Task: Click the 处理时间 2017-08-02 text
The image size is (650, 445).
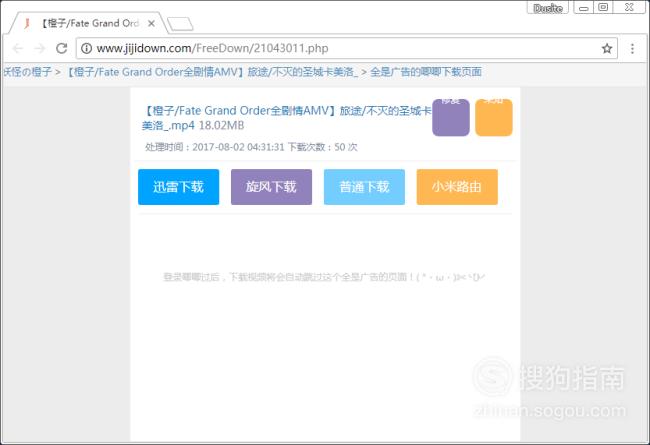Action: (x=215, y=147)
